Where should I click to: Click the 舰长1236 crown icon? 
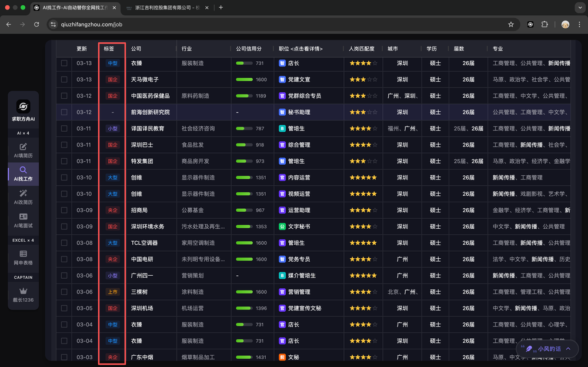click(24, 294)
